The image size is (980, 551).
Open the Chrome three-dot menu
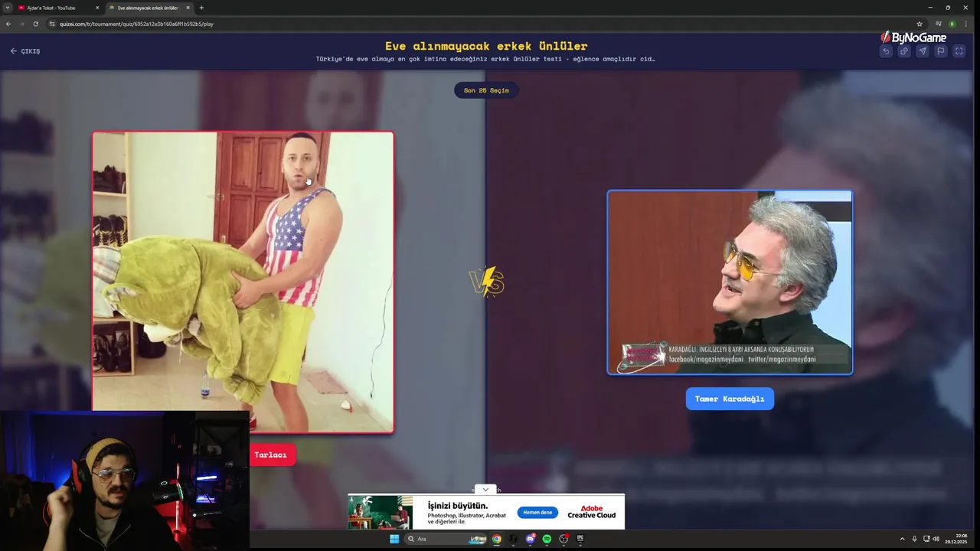[966, 24]
